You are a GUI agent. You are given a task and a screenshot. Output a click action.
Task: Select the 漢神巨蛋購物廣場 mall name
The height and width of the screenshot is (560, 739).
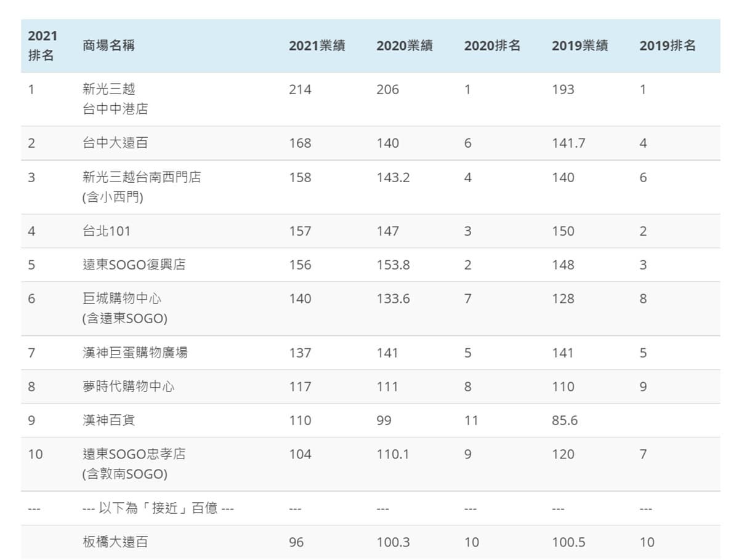tap(135, 353)
